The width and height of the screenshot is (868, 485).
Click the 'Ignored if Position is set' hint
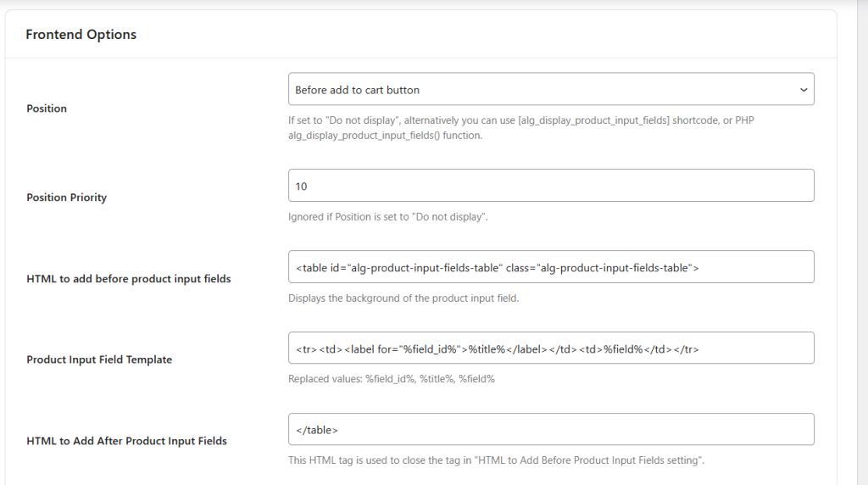[387, 217]
